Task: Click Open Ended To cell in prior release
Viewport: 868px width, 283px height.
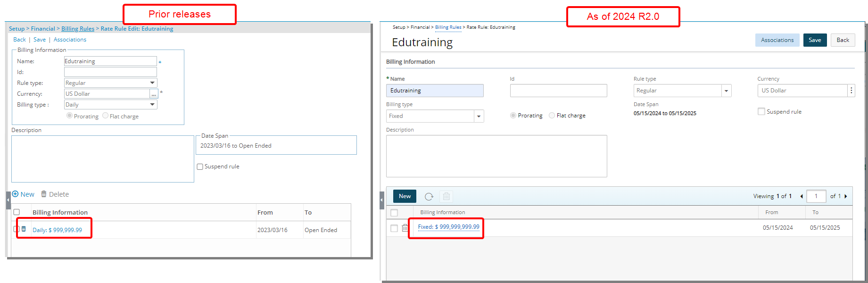Action: point(321,230)
